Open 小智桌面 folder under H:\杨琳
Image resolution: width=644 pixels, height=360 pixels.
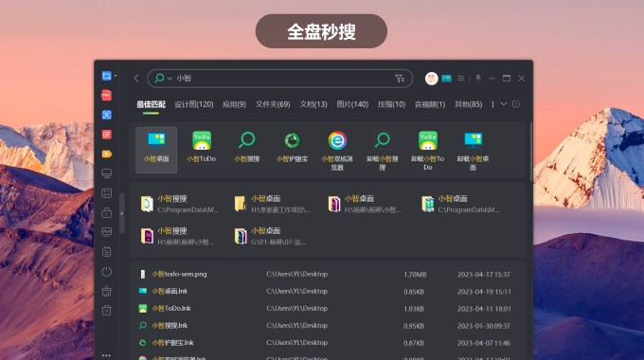click(365, 204)
